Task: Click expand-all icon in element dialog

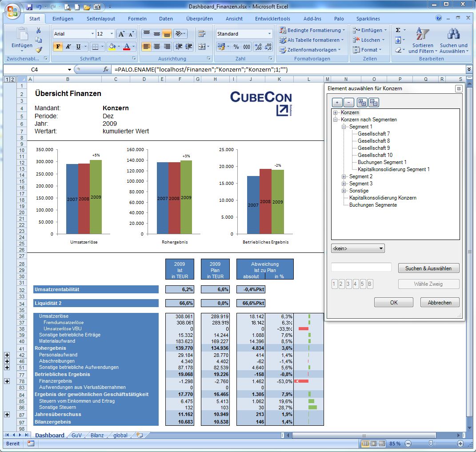Action: 362,103
